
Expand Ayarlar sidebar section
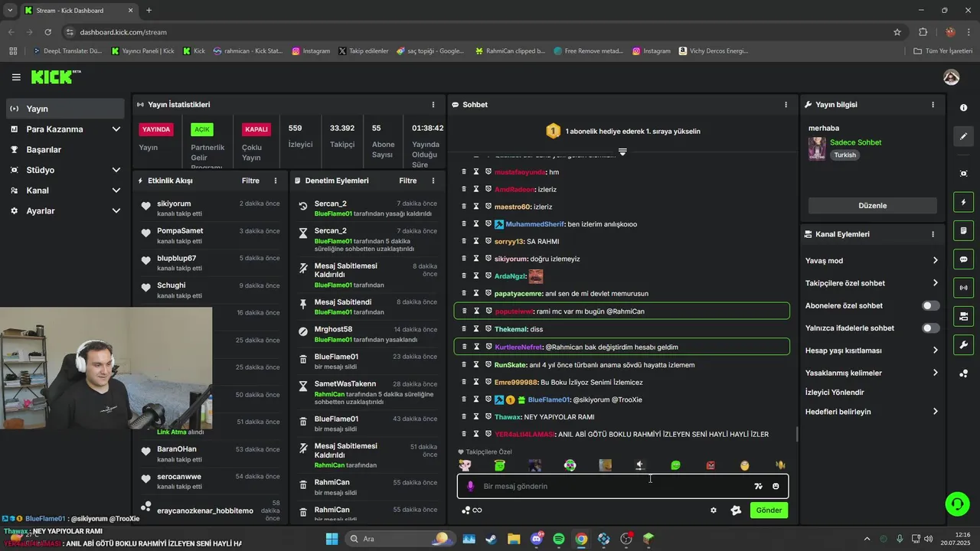65,210
